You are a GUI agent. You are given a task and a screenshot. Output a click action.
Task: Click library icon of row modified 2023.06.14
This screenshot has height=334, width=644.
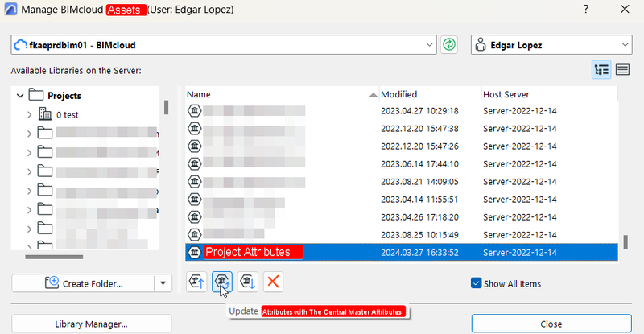click(195, 164)
